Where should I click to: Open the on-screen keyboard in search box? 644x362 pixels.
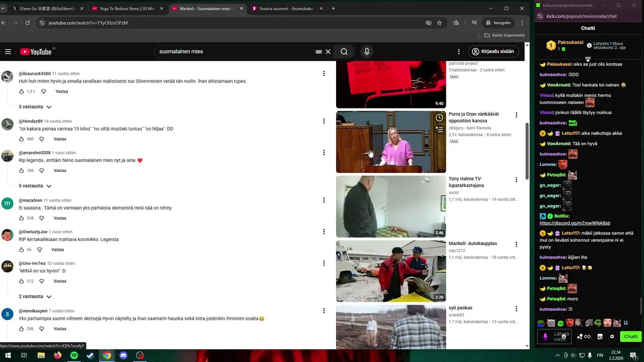pyautogui.click(x=318, y=51)
